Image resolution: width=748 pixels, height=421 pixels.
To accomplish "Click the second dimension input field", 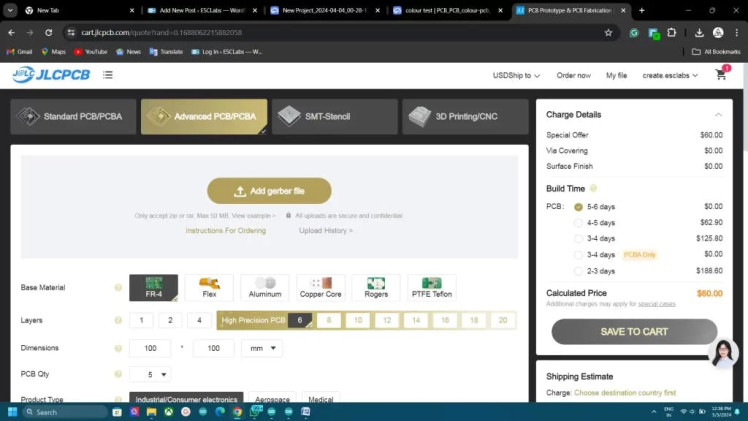I will (x=213, y=348).
